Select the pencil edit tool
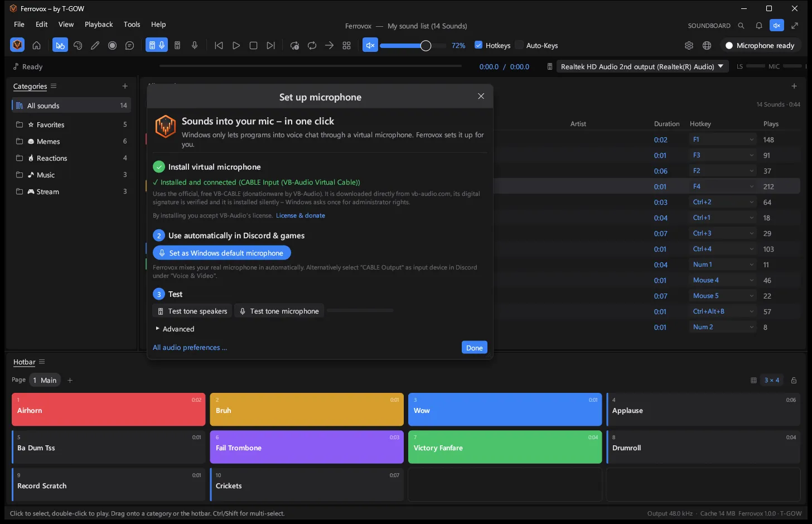This screenshot has width=812, height=524. pyautogui.click(x=95, y=46)
